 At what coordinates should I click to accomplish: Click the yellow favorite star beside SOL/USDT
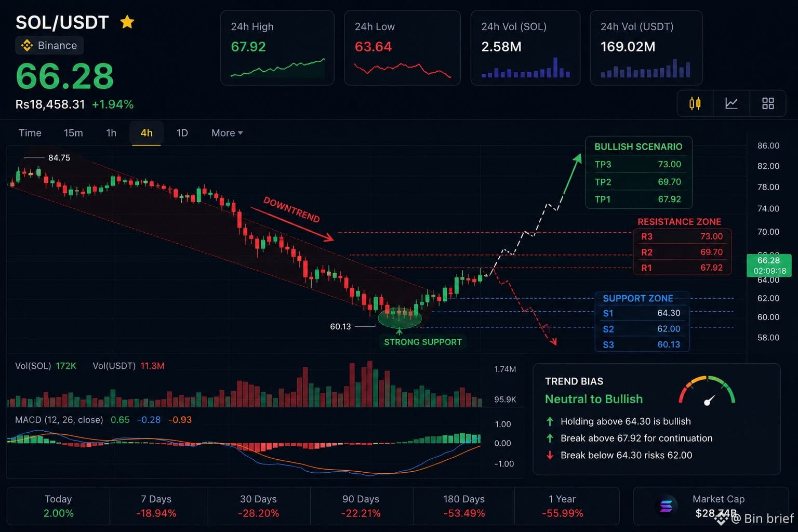point(127,22)
